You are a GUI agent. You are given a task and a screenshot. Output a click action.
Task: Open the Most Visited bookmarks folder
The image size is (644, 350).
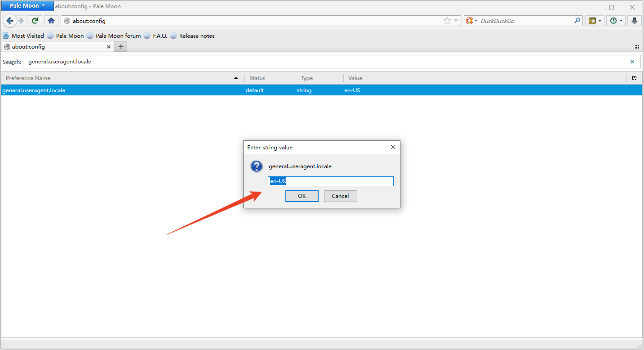[23, 36]
